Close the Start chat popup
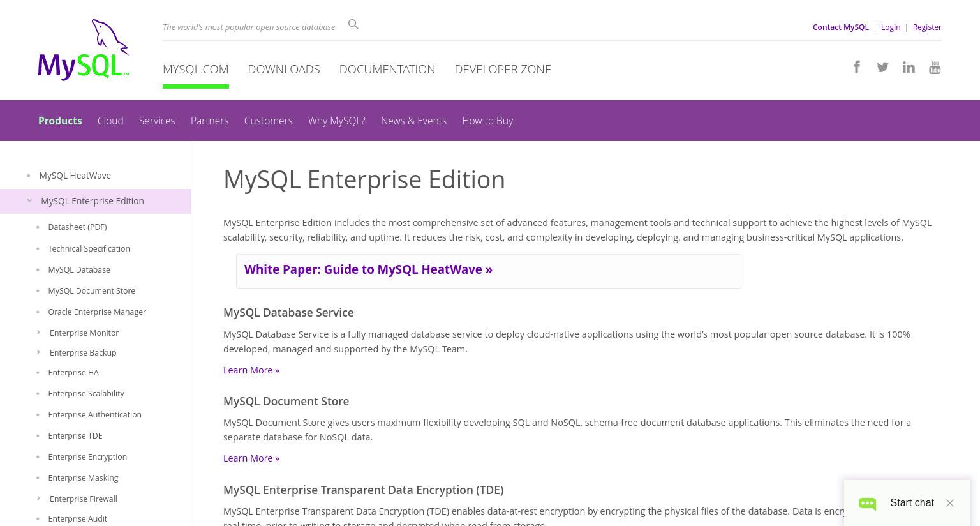Image resolution: width=980 pixels, height=526 pixels. (x=950, y=503)
